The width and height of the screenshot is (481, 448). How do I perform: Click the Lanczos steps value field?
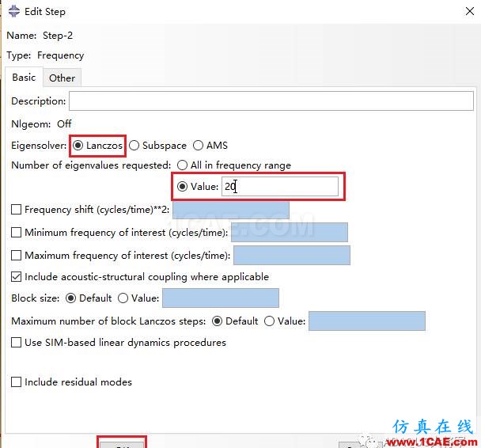[x=367, y=321]
